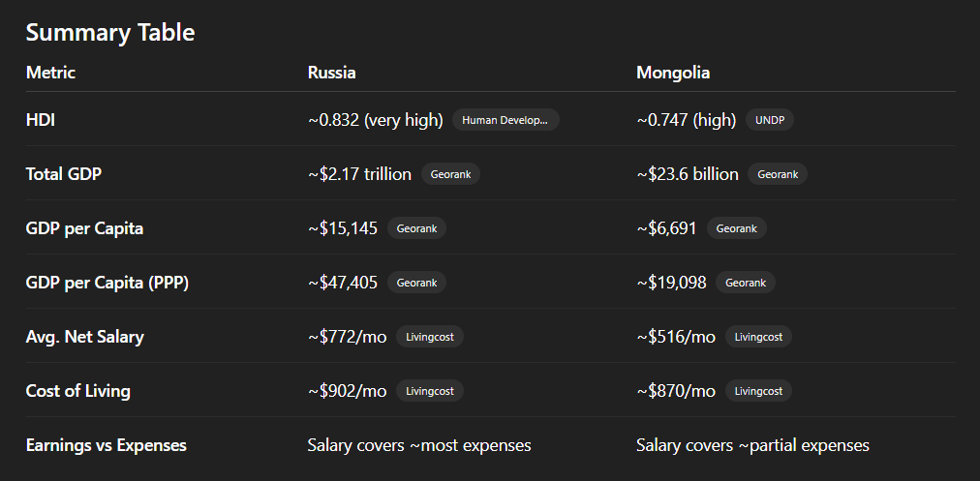
Task: Click the ~$15,145 value
Action: [x=343, y=228]
